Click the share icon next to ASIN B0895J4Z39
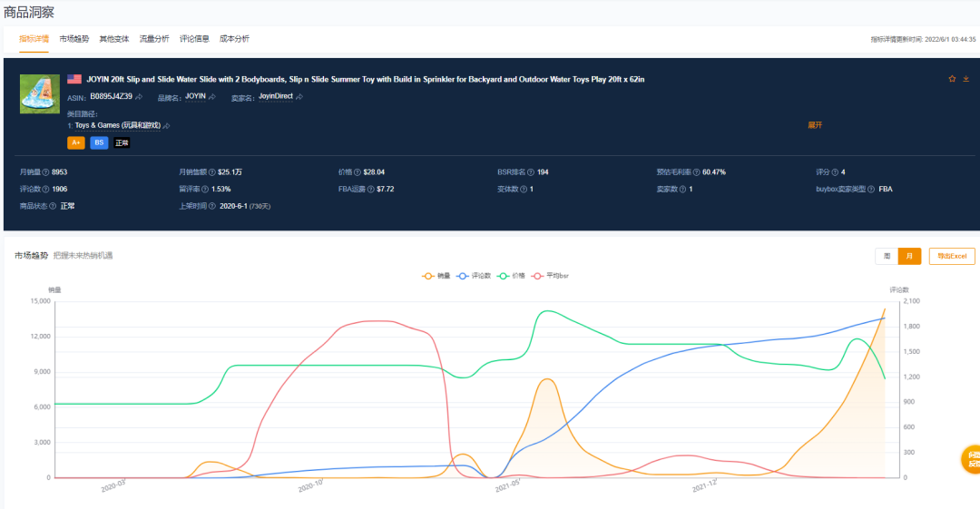This screenshot has width=980, height=509. point(139,97)
